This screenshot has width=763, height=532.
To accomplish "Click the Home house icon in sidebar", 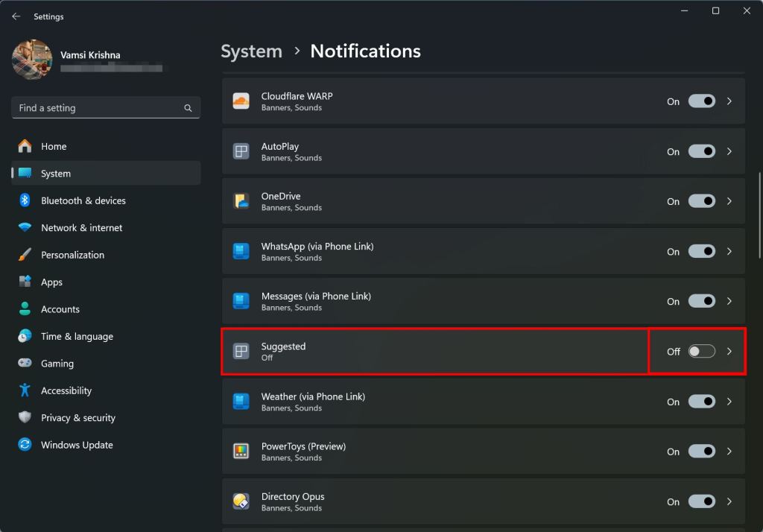I will (x=25, y=146).
